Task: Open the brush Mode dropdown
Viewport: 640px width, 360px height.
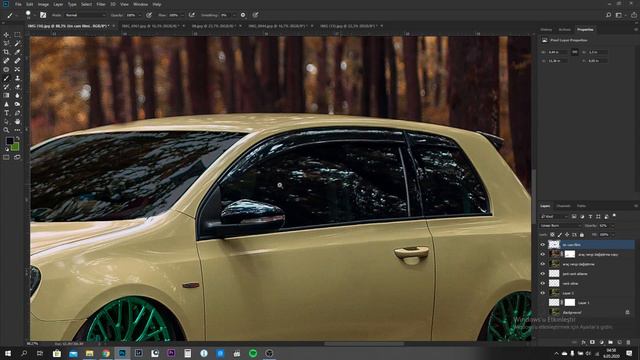Action: point(85,15)
